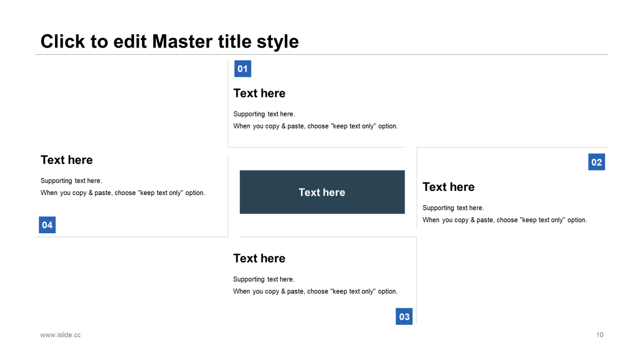Click the 01 blue number badge
This screenshot has width=644, height=362.
click(x=243, y=69)
